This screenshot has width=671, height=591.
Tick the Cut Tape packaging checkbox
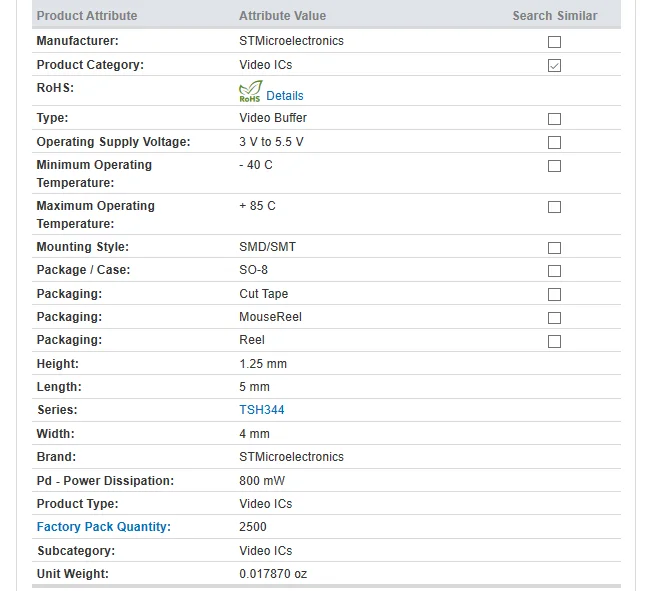click(x=554, y=294)
